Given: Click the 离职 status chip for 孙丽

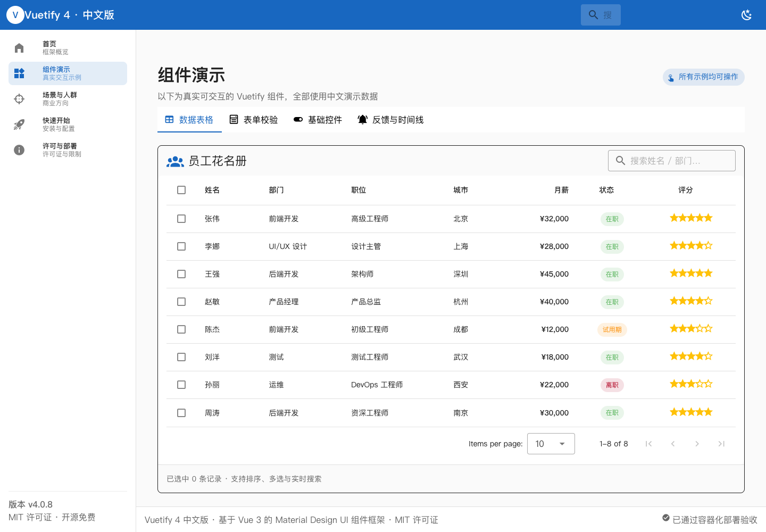Looking at the screenshot, I should (612, 385).
